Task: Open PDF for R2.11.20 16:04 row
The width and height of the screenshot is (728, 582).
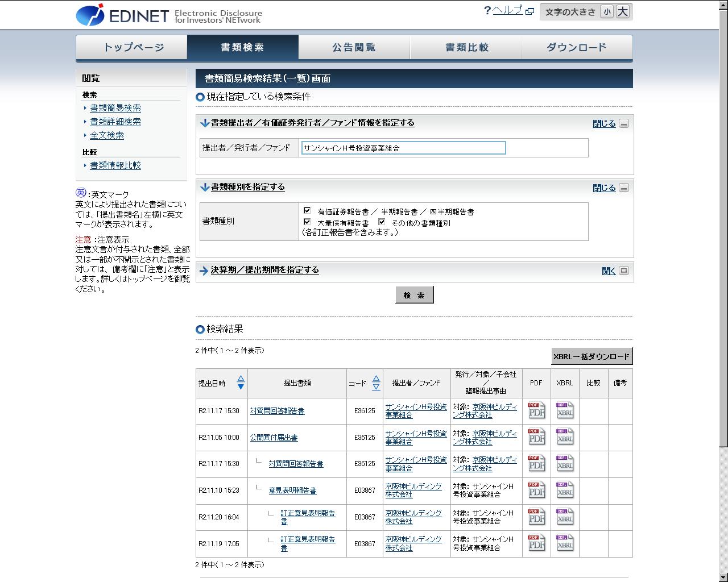Action: [536, 517]
